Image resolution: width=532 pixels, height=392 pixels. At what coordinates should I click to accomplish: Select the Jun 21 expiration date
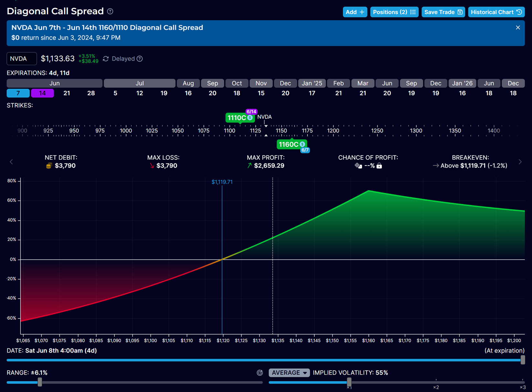point(67,93)
